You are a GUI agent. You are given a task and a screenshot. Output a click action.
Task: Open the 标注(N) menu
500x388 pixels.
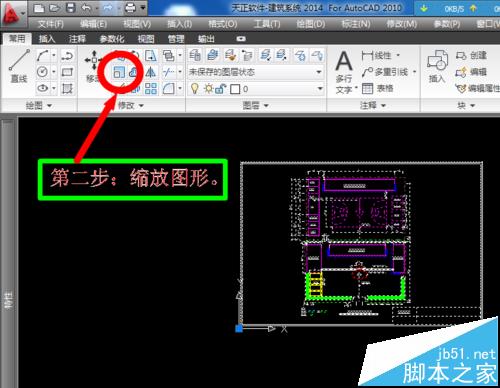pos(356,24)
